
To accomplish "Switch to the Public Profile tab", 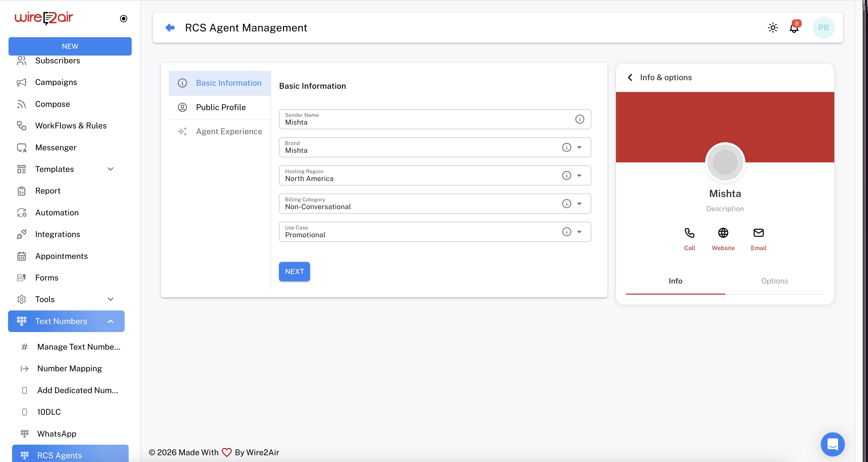I will tap(221, 107).
